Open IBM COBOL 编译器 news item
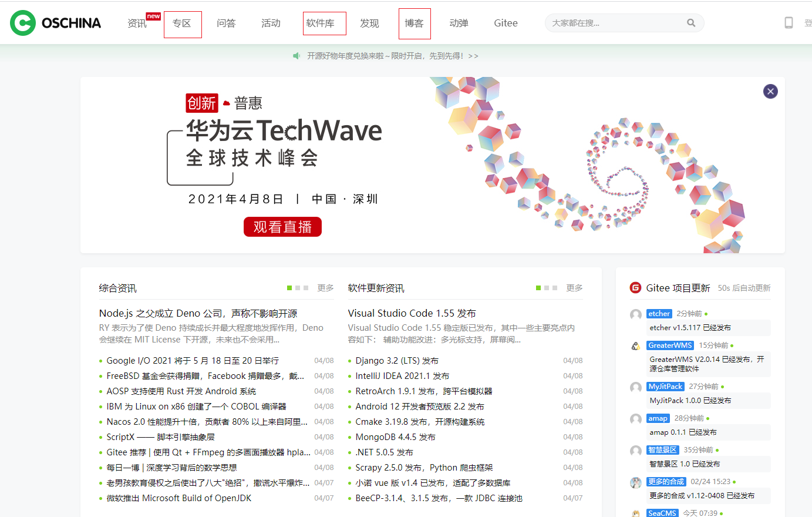The width and height of the screenshot is (812, 517). 196,407
